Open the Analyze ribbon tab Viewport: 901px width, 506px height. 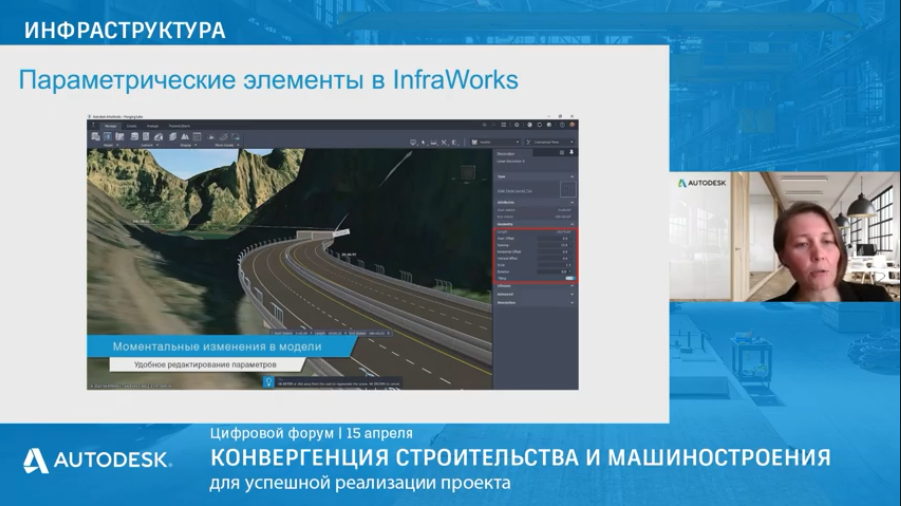[152, 126]
